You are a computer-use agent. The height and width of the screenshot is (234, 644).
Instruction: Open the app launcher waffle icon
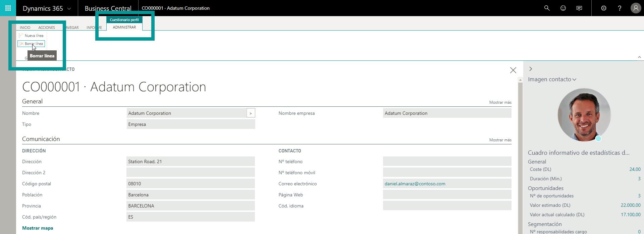tap(8, 8)
